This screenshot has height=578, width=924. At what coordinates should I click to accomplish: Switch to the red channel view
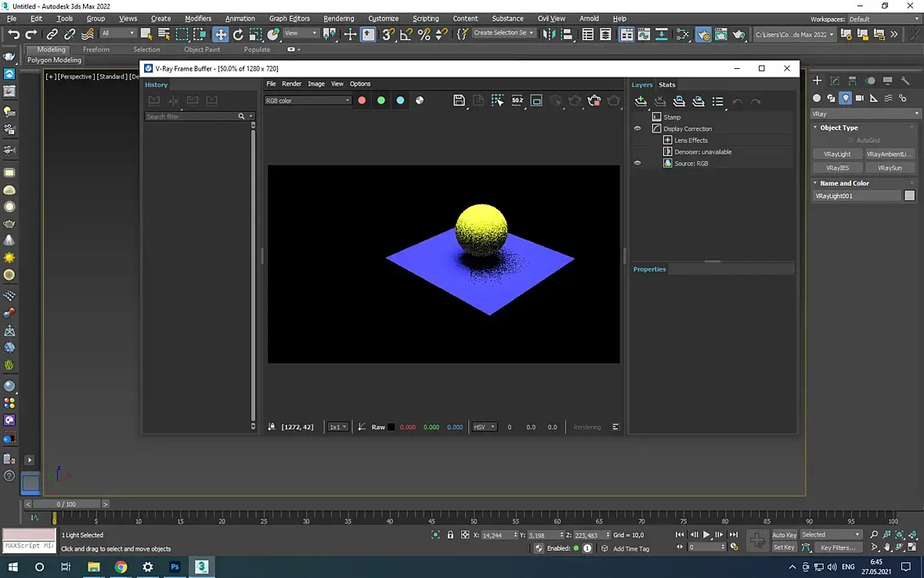[x=362, y=100]
